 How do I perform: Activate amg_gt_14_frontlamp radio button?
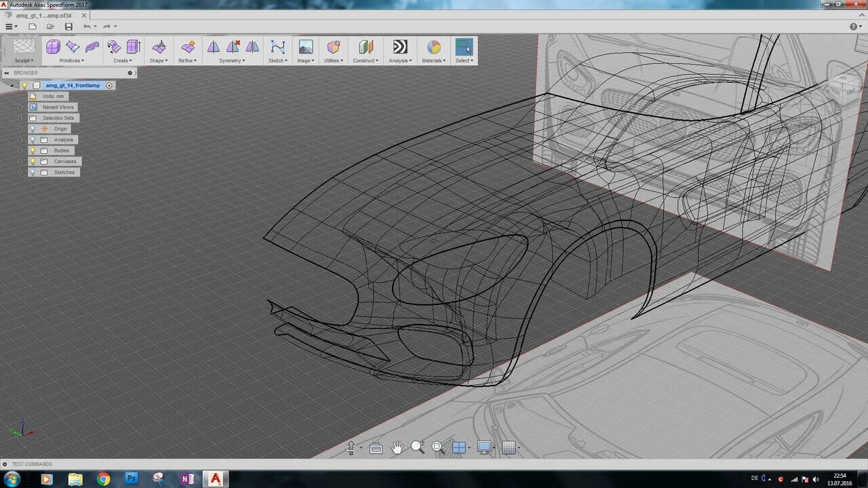109,85
